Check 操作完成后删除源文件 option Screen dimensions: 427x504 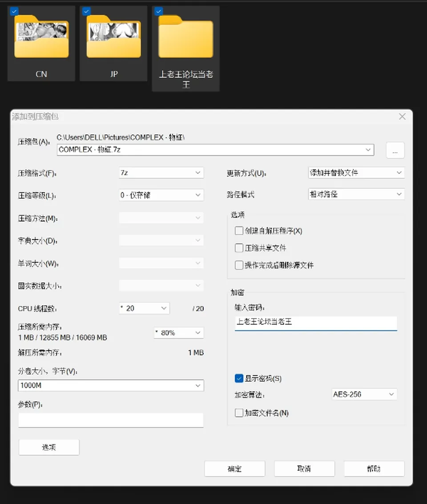239,265
